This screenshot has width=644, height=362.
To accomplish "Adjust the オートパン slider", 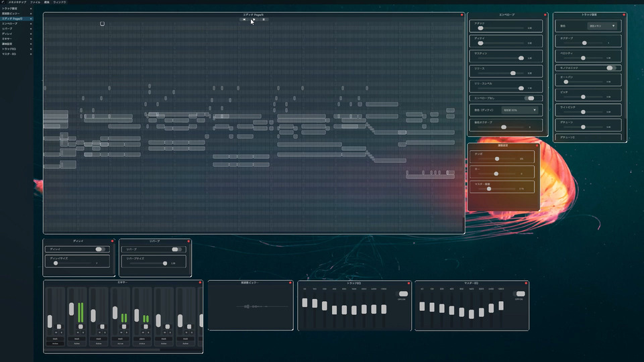I will point(566,82).
